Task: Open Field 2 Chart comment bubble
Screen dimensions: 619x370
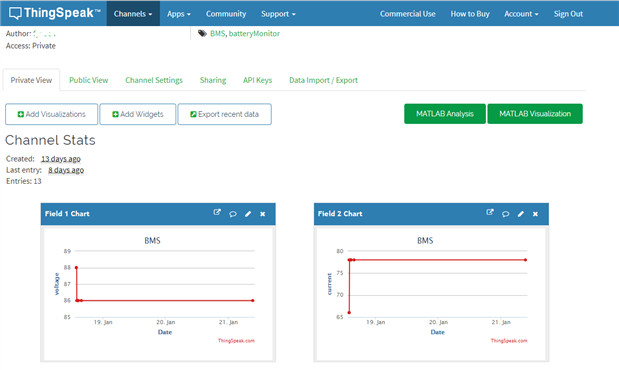Action: (506, 214)
